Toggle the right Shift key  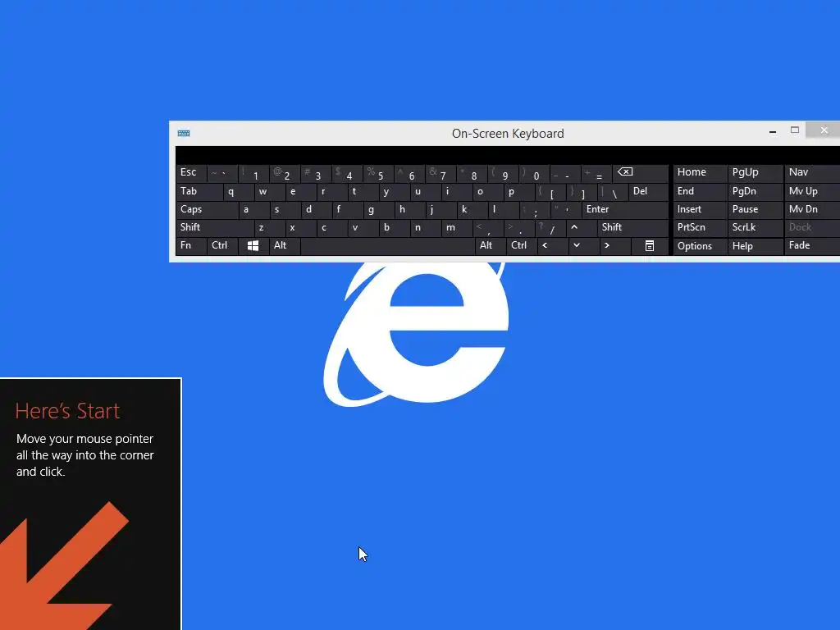tap(632, 228)
